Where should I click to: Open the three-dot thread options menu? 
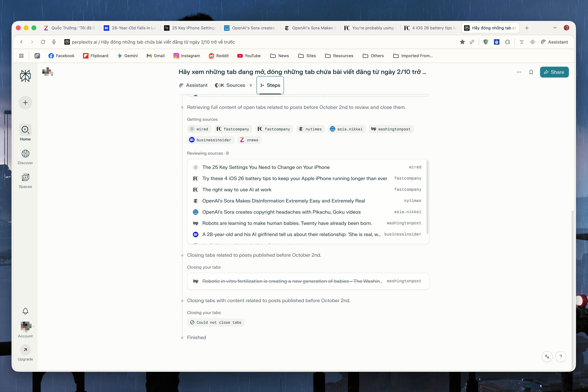click(519, 72)
